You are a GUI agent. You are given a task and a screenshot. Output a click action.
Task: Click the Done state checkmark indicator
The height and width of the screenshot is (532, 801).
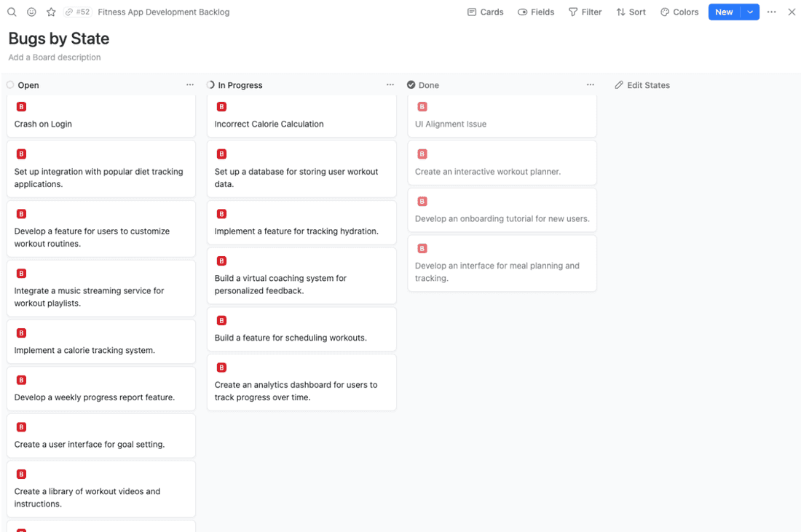pos(411,85)
